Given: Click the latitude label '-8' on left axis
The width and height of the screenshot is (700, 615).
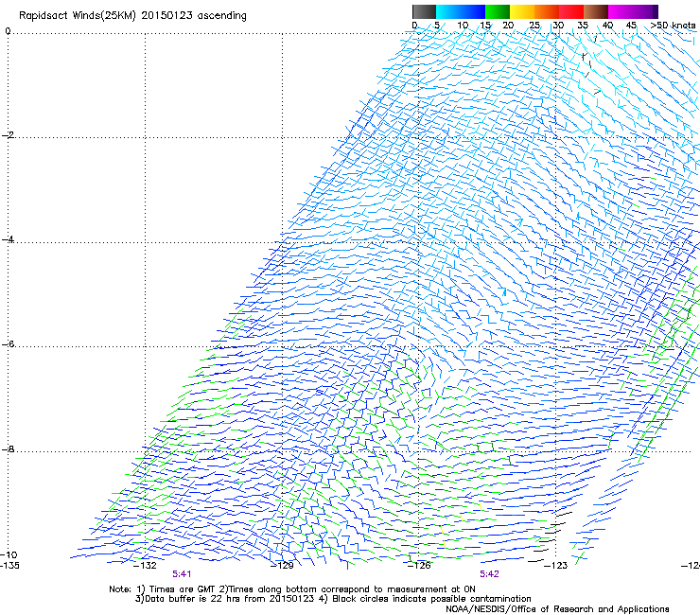Looking at the screenshot, I should [x=9, y=448].
